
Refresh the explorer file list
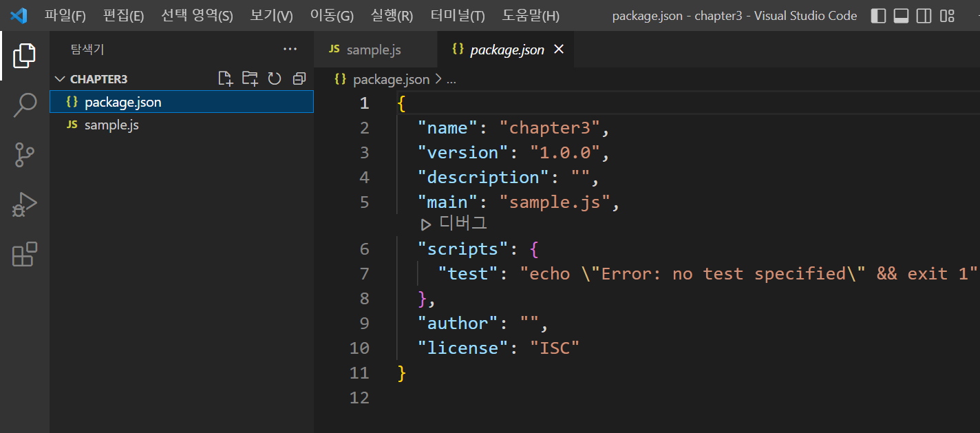[x=275, y=78]
